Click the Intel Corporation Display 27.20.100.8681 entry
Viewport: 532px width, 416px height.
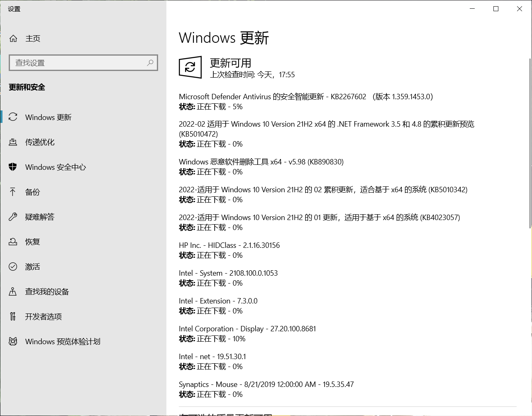[x=247, y=333]
